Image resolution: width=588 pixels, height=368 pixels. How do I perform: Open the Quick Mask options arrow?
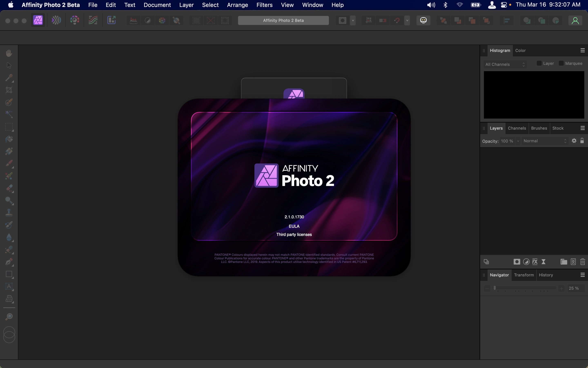coord(353,20)
